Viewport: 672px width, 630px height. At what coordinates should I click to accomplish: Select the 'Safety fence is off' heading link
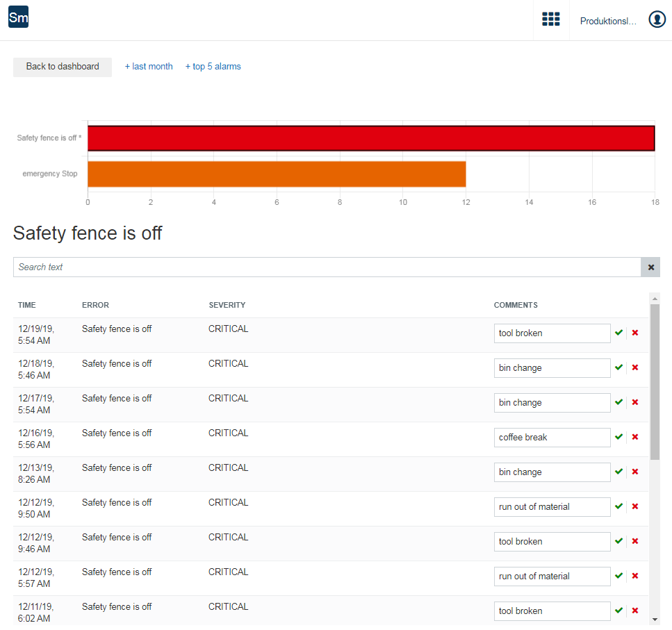88,233
